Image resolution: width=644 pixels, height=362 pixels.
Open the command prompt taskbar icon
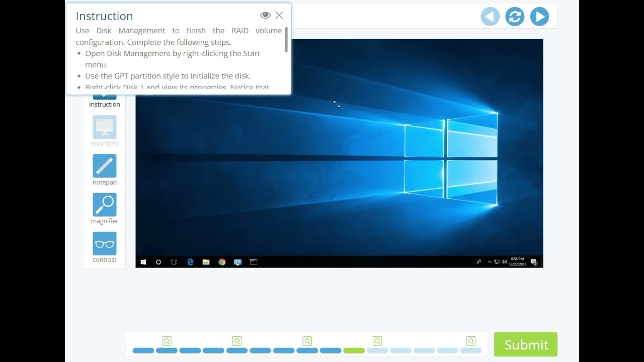point(254,262)
